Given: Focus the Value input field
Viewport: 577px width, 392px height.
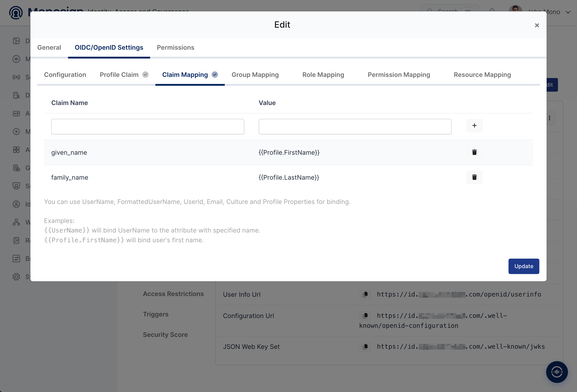Looking at the screenshot, I should (x=355, y=127).
